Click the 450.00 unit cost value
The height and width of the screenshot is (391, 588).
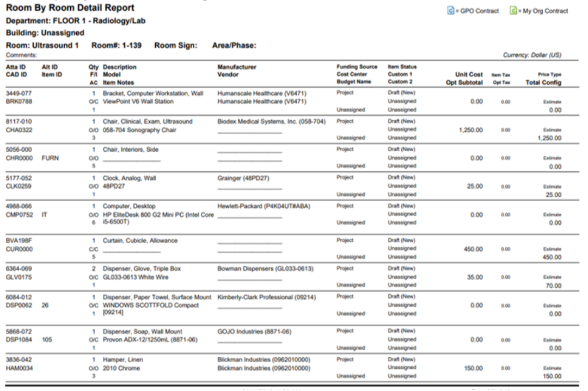(x=473, y=249)
